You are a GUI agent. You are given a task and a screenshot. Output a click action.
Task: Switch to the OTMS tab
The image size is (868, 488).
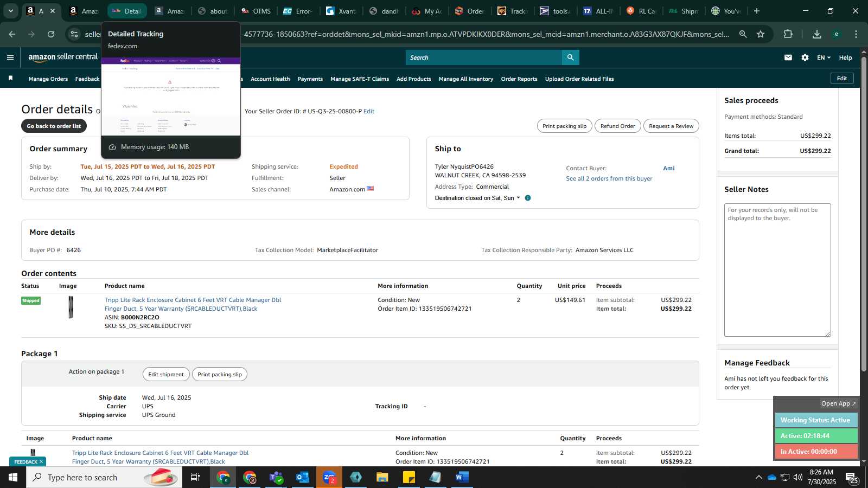[256, 11]
